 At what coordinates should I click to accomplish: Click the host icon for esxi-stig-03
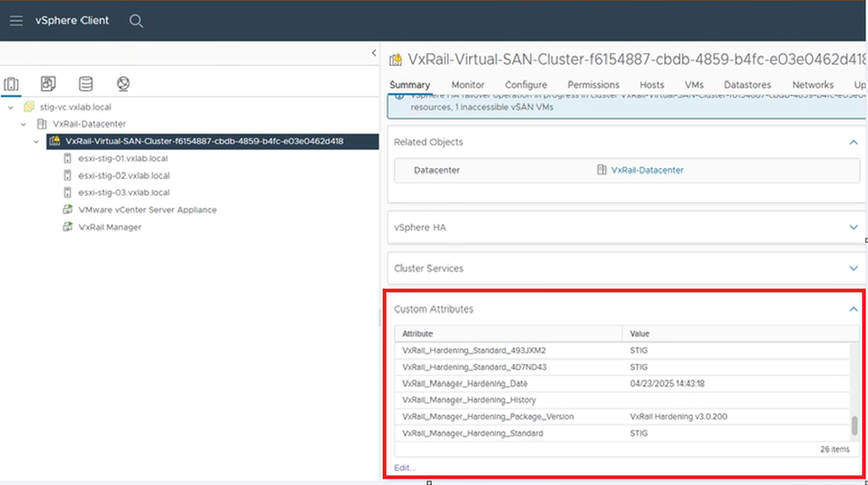(x=68, y=193)
